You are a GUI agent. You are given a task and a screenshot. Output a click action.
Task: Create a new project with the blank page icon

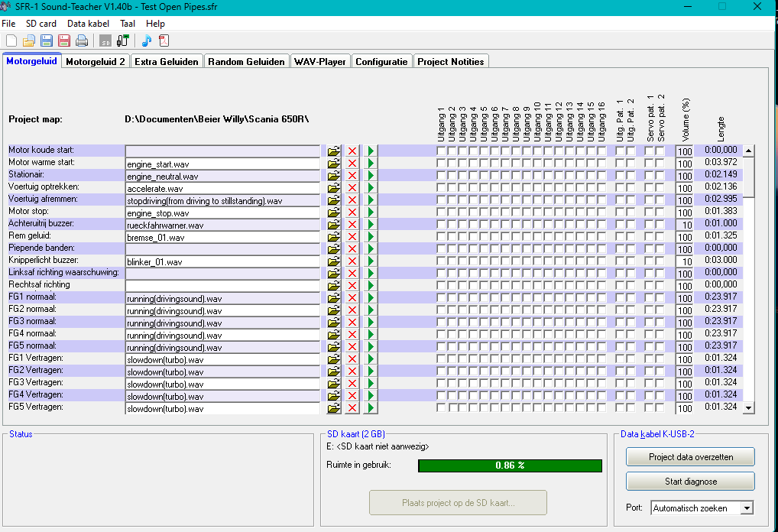point(11,41)
